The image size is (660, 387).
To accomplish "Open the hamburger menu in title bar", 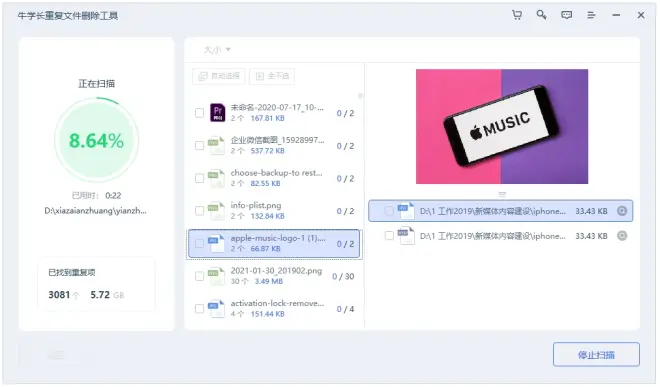I will 591,15.
